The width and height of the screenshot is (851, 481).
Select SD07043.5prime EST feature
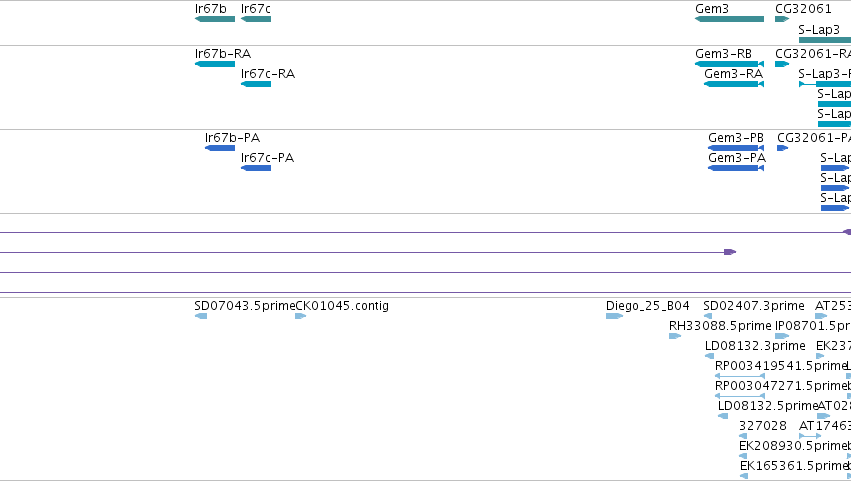pos(201,316)
